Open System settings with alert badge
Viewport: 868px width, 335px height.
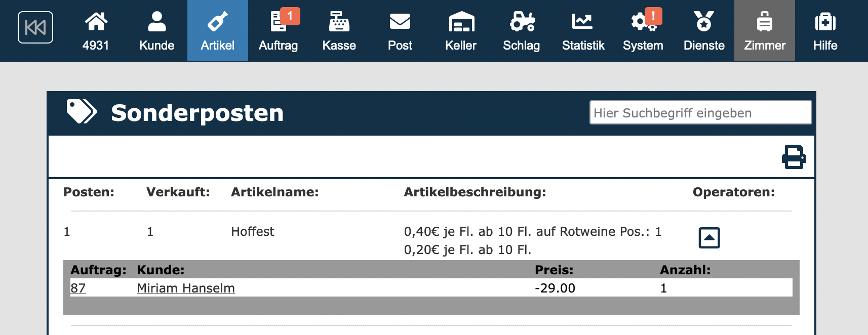pyautogui.click(x=643, y=30)
